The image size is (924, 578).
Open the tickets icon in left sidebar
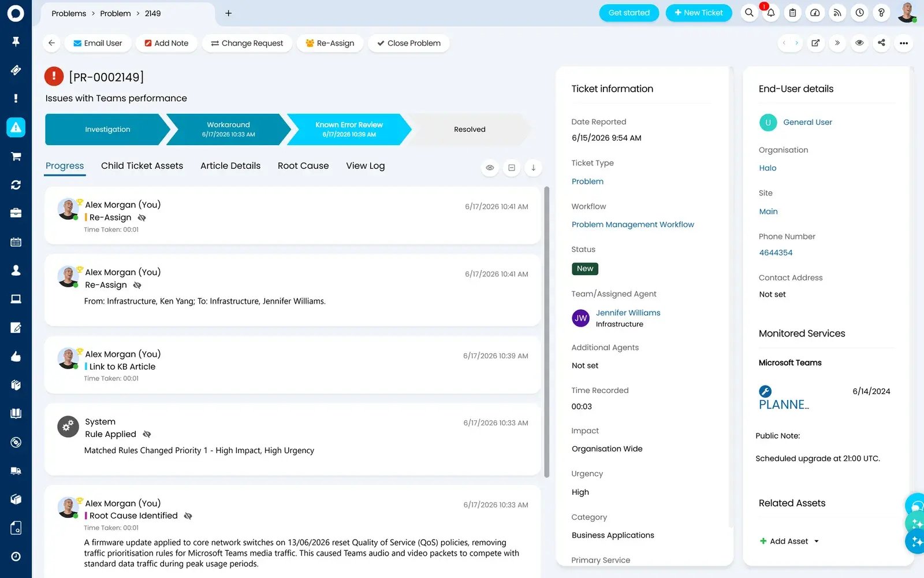pos(16,70)
